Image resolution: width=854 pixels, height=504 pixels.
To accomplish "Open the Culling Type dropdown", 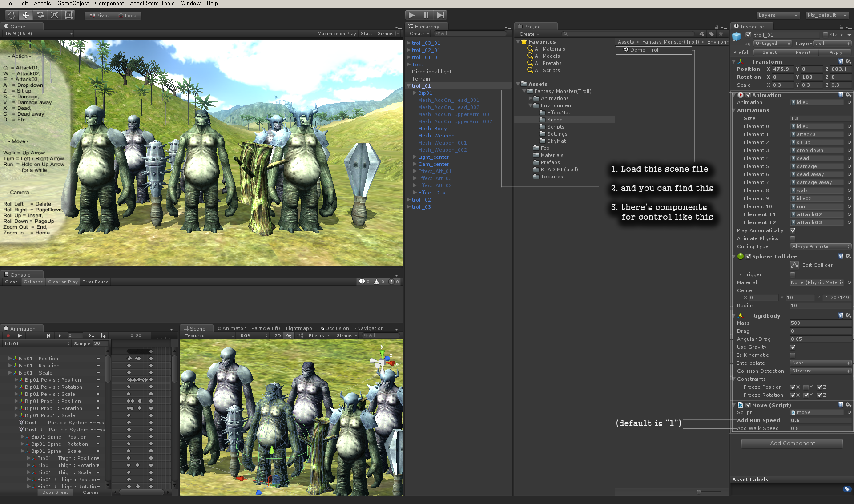I will (821, 246).
